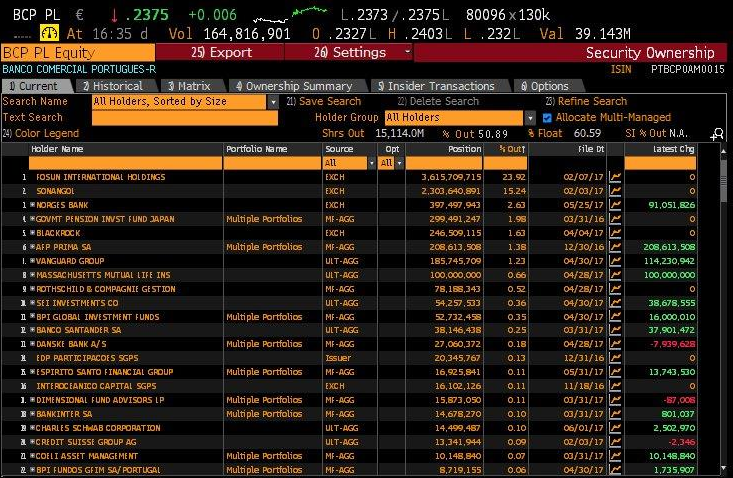Select FOSUN INTERNATIONAL HOLDINGS holder name
Image resolution: width=733 pixels, height=478 pixels.
pos(101,177)
